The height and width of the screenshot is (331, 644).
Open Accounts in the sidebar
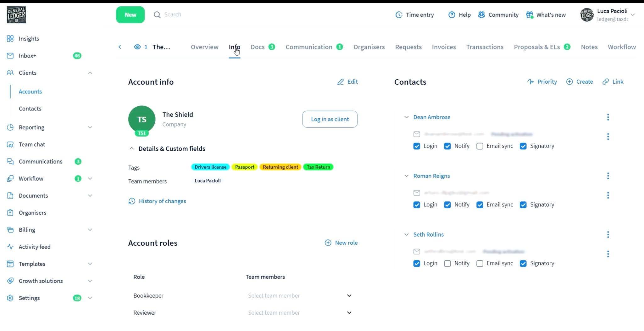pos(30,92)
